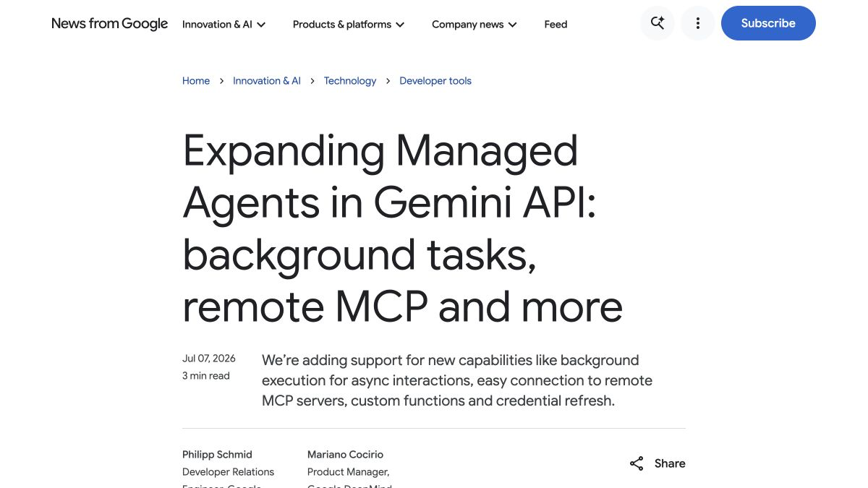Click the Developer tools breadcrumb link
The image size is (868, 488).
click(435, 81)
